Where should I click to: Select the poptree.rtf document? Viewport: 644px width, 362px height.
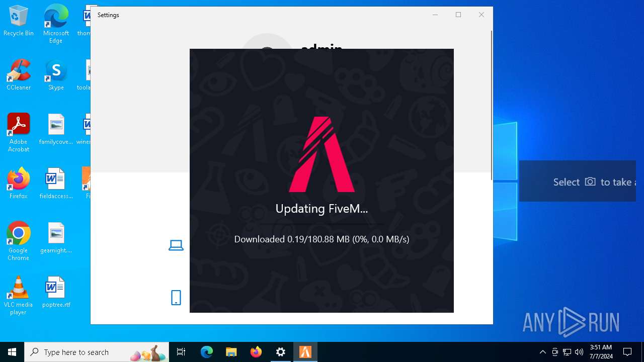point(56,293)
